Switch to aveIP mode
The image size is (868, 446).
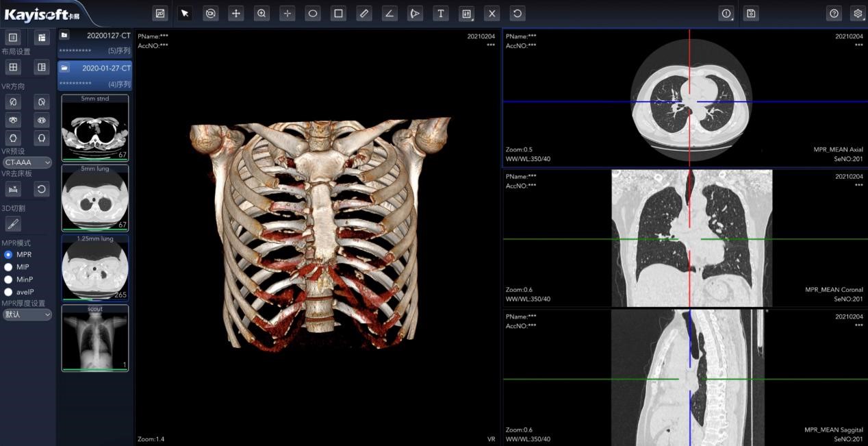[x=8, y=292]
